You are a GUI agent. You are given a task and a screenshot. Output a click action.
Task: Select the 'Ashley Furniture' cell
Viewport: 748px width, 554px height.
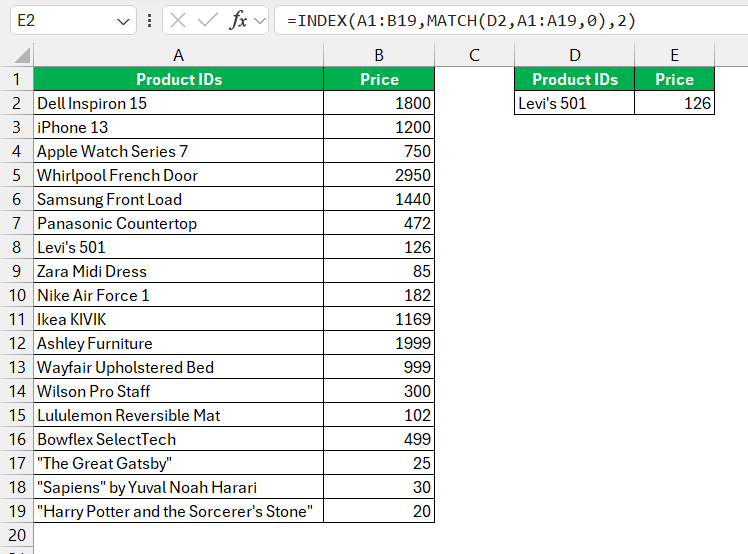click(x=178, y=343)
